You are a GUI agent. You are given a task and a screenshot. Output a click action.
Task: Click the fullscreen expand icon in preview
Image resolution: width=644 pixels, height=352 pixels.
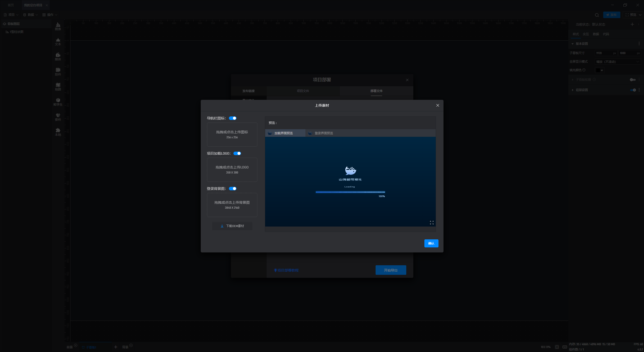pyautogui.click(x=432, y=223)
